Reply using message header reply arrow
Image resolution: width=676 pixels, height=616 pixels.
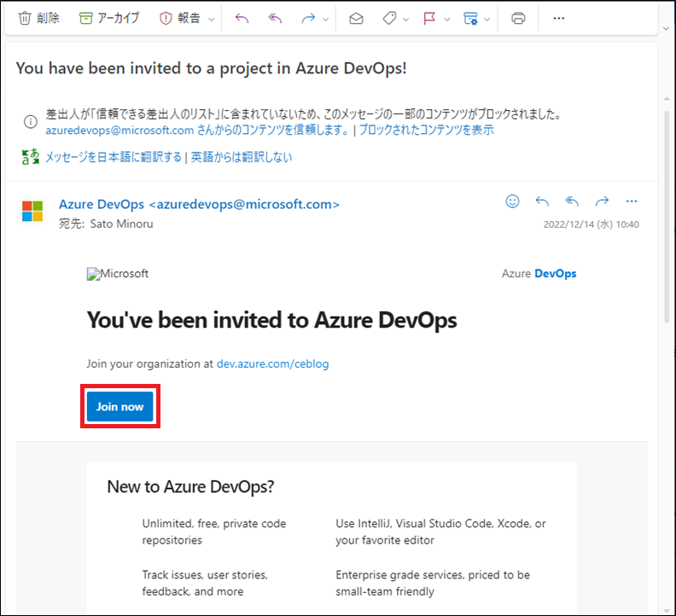coord(542,201)
